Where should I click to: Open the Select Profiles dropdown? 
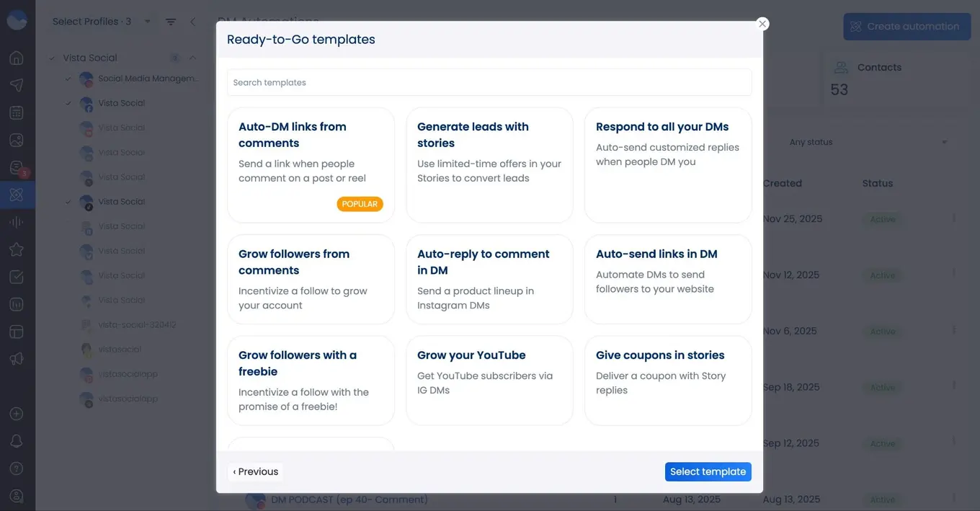coord(101,22)
